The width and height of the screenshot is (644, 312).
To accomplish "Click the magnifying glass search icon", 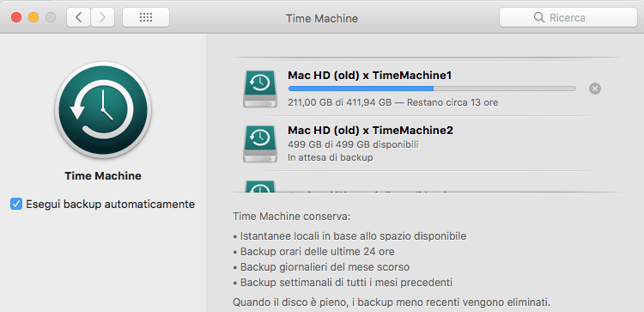I will (x=539, y=18).
